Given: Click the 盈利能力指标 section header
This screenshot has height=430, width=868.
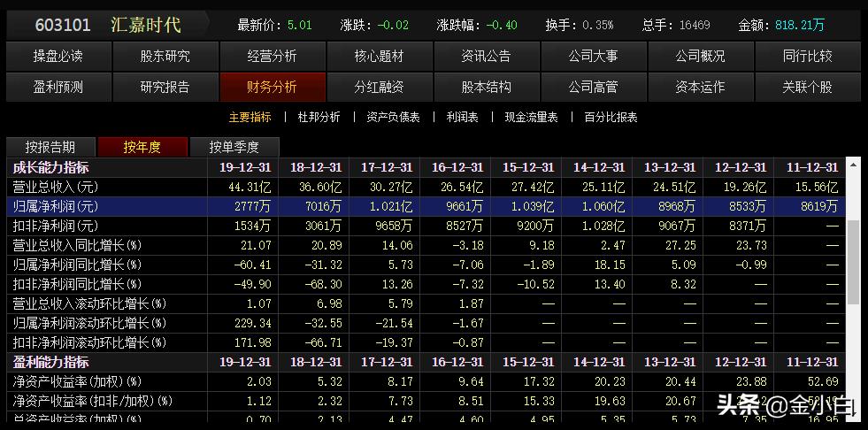Looking at the screenshot, I should click(50, 362).
